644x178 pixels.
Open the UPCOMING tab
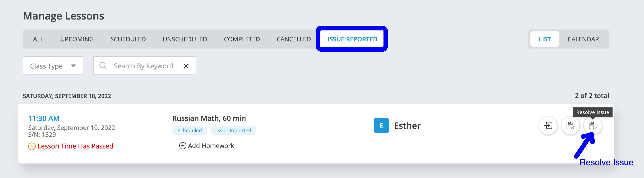click(x=77, y=39)
